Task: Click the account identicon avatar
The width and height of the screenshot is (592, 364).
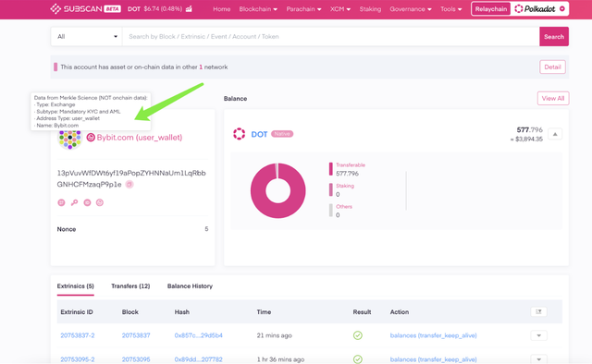Action: (69, 140)
